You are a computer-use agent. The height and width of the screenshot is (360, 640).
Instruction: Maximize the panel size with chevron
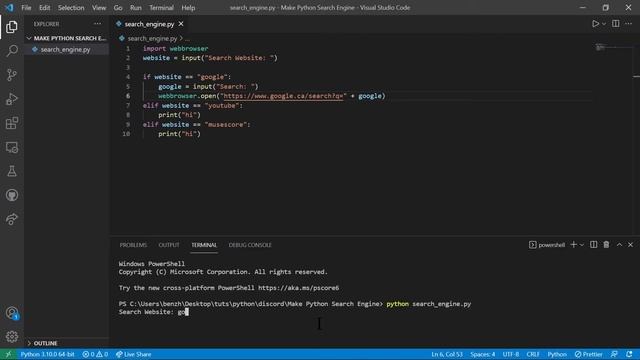(x=619, y=244)
